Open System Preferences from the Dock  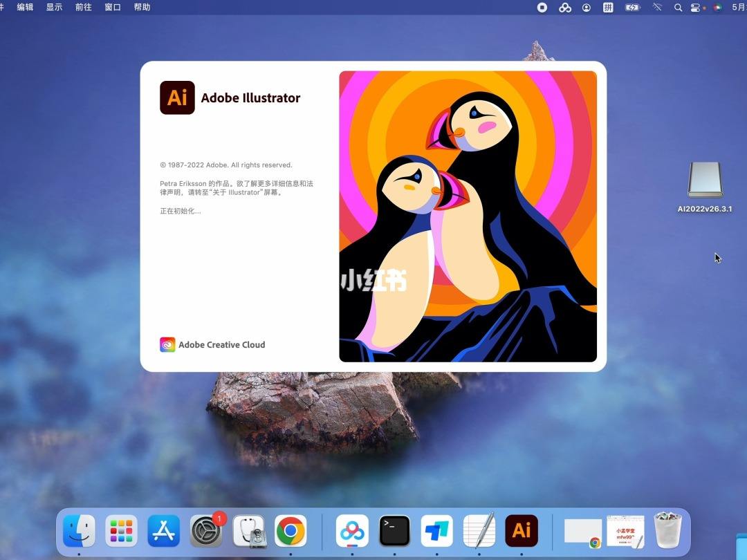[206, 530]
